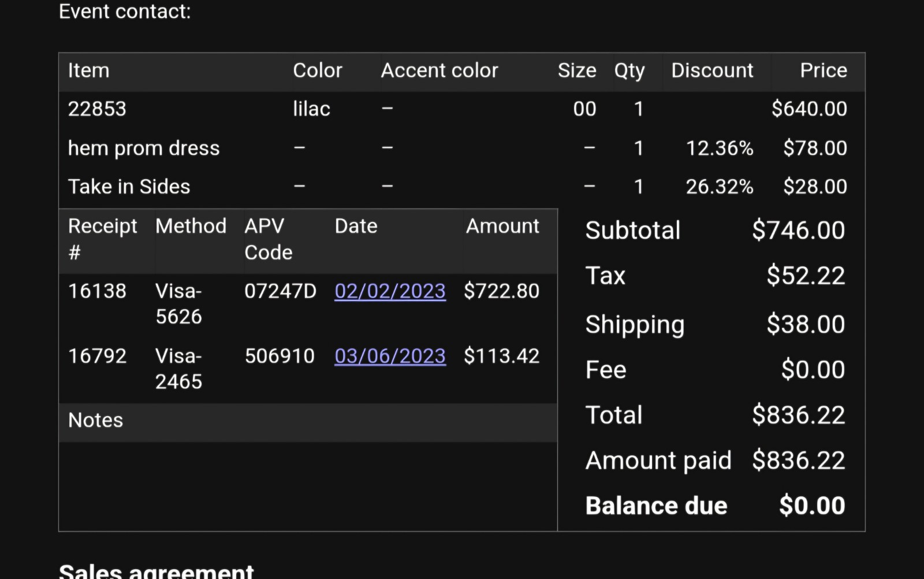Viewport: 924px width, 579px height.
Task: Click the Item column header
Action: pyautogui.click(x=89, y=70)
